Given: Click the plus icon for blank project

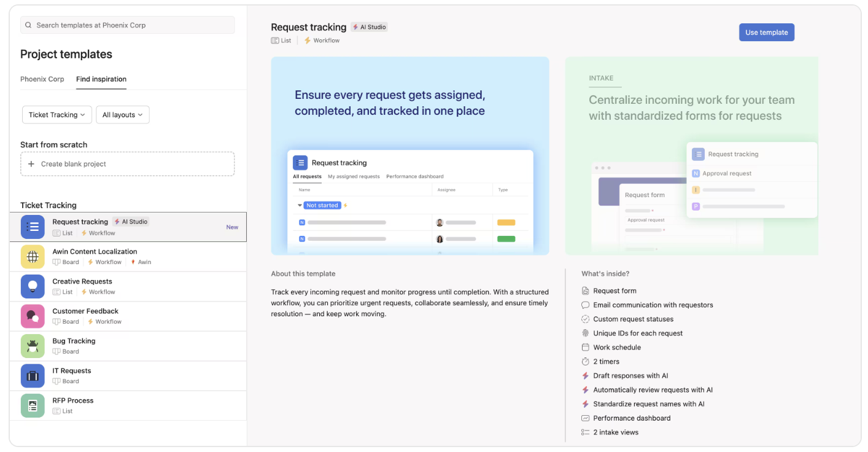Looking at the screenshot, I should tap(31, 164).
